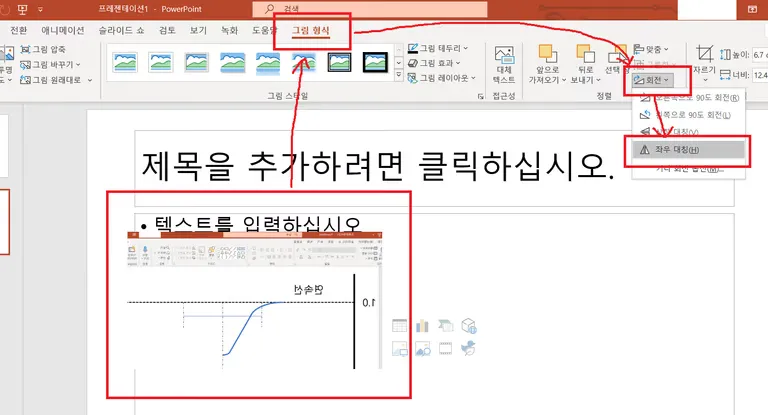Click the 그림 원래대로 reset picture button
The height and width of the screenshot is (415, 768).
click(x=51, y=80)
